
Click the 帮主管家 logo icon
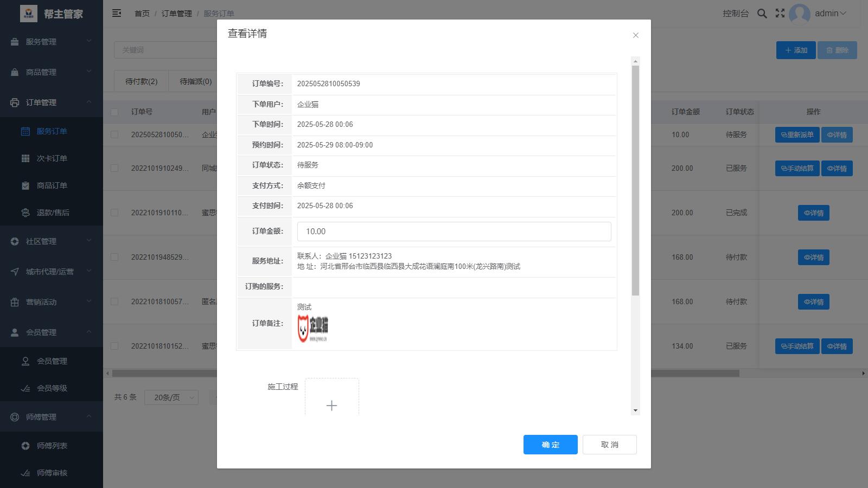click(x=29, y=14)
